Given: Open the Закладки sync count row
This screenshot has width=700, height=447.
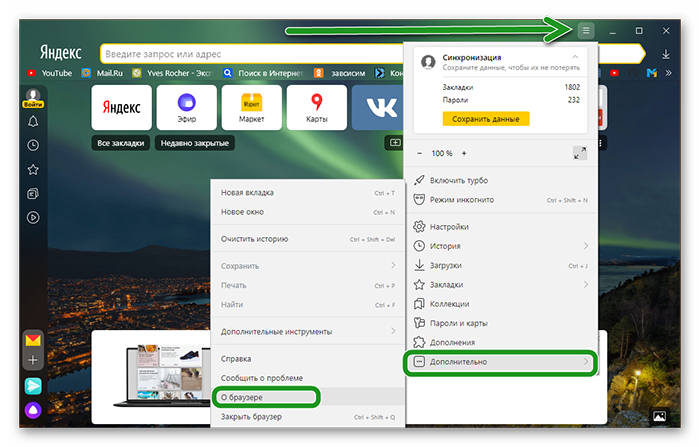Looking at the screenshot, I should point(511,87).
